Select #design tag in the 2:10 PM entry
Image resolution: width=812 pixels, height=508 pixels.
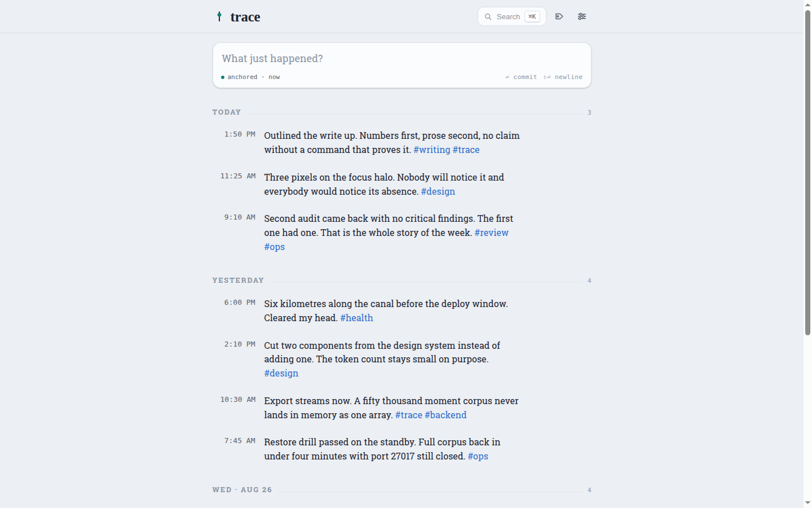(281, 373)
